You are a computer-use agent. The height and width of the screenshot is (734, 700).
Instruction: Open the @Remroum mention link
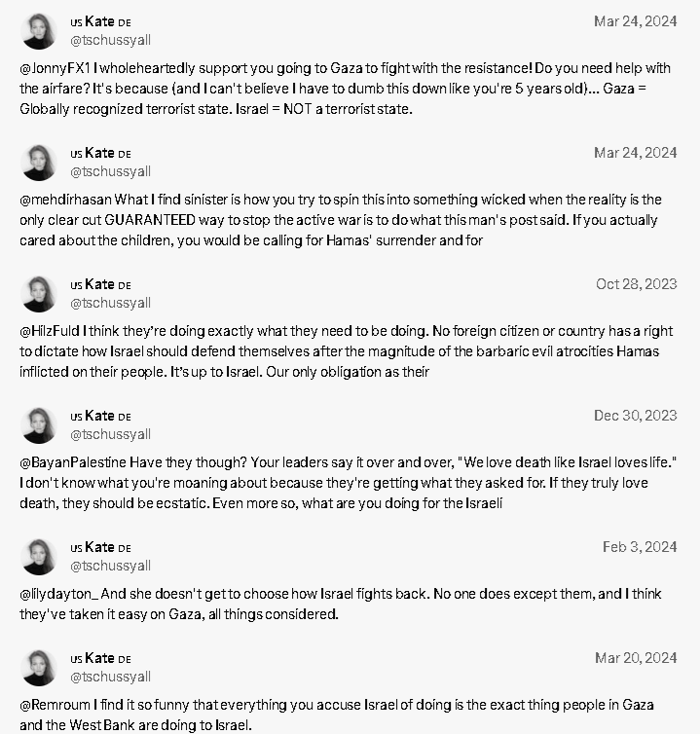[x=55, y=706]
